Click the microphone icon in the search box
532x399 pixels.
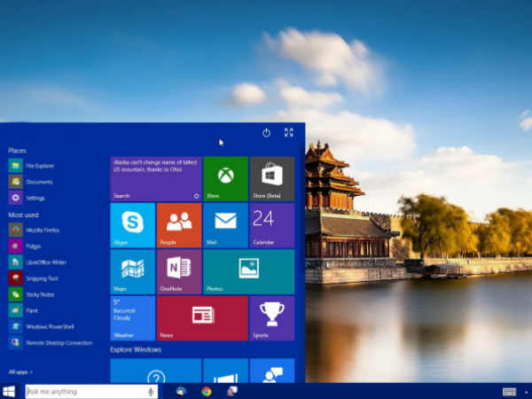coord(151,392)
